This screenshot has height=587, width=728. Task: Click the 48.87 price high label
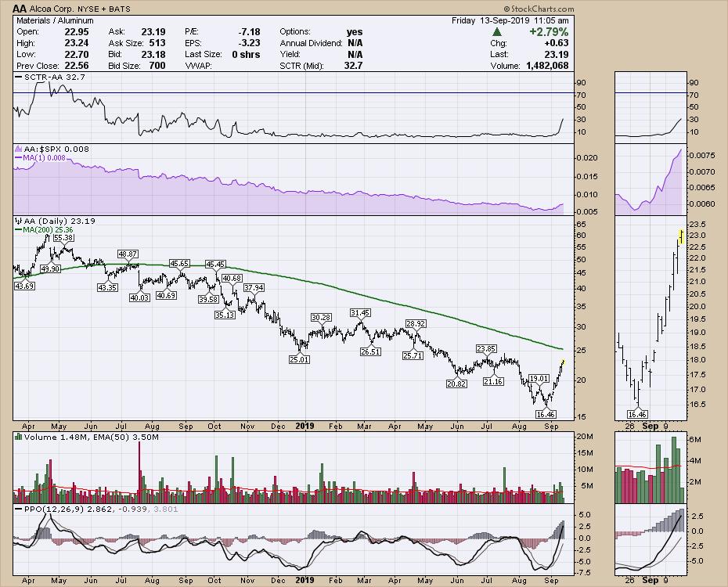128,254
